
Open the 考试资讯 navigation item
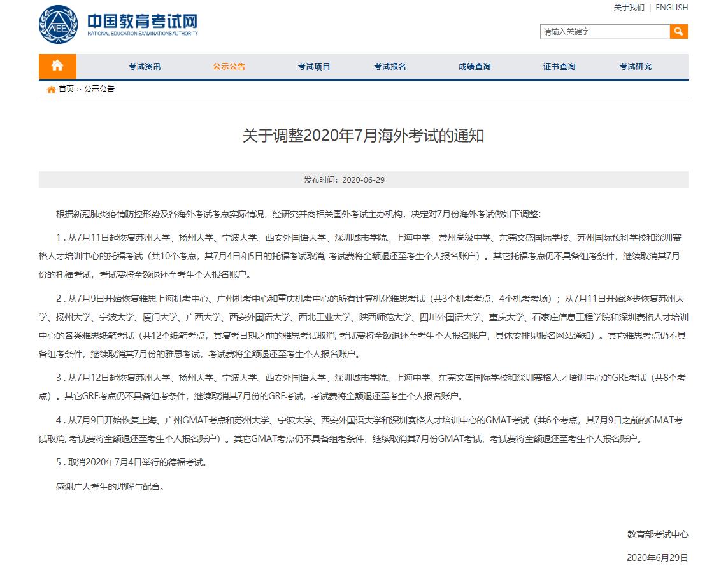click(x=145, y=67)
